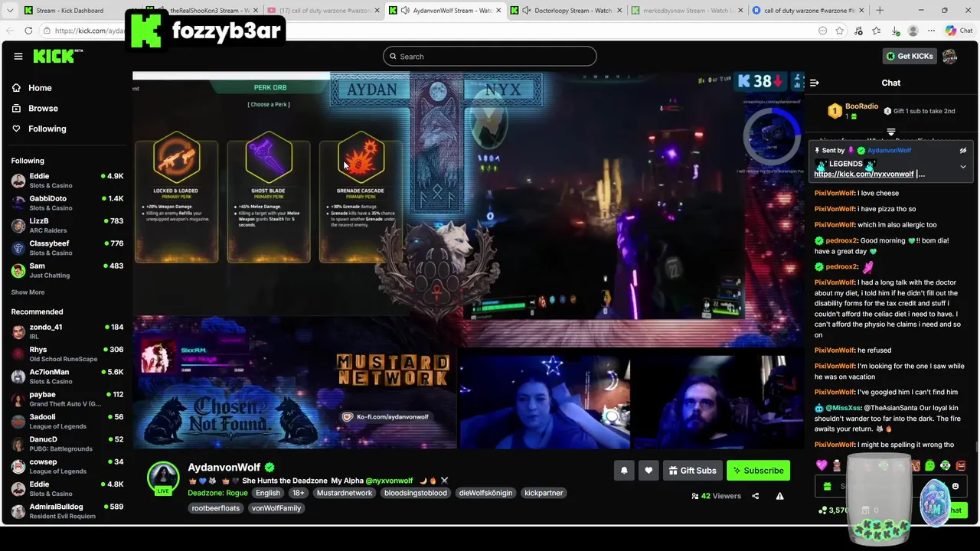Viewport: 980px width, 551px height.
Task: Click pedroox2's username in chat
Action: tap(841, 240)
